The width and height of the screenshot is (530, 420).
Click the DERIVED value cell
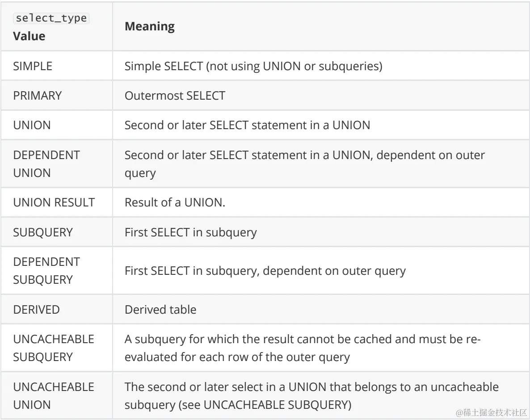56,310
